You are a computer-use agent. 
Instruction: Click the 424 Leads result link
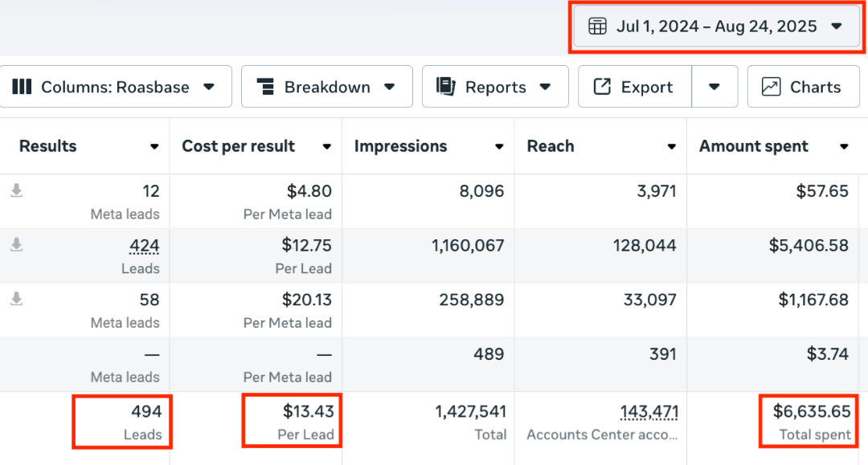tap(145, 246)
